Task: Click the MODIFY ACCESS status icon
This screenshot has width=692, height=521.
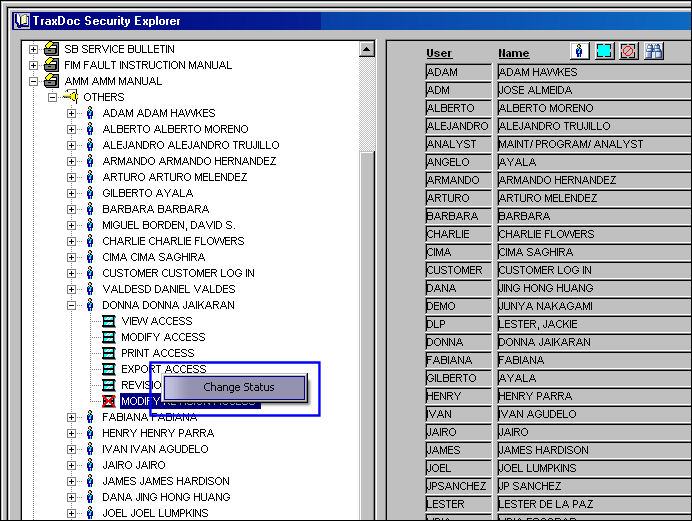Action: (x=109, y=337)
